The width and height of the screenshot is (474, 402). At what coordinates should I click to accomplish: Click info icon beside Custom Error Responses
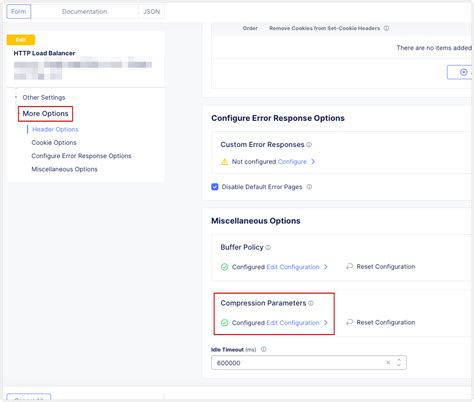point(309,145)
